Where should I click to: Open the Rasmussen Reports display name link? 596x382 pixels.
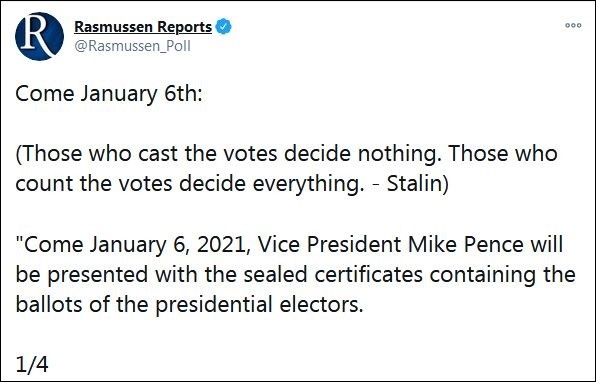coord(143,27)
